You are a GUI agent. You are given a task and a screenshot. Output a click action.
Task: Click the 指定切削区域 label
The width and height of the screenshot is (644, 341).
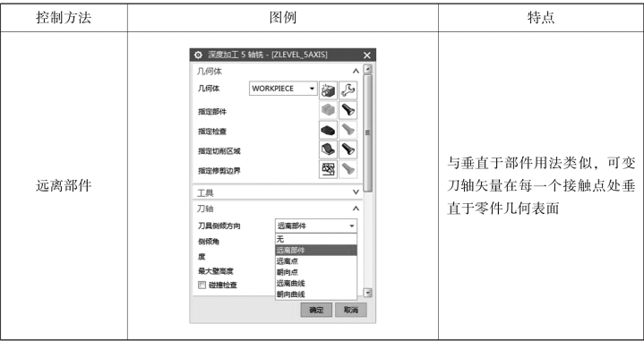coord(219,151)
